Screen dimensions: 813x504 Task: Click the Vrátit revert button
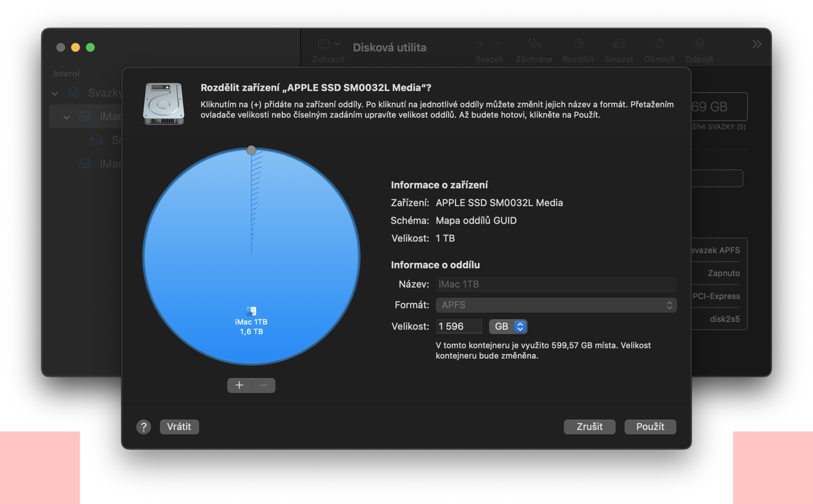(179, 427)
